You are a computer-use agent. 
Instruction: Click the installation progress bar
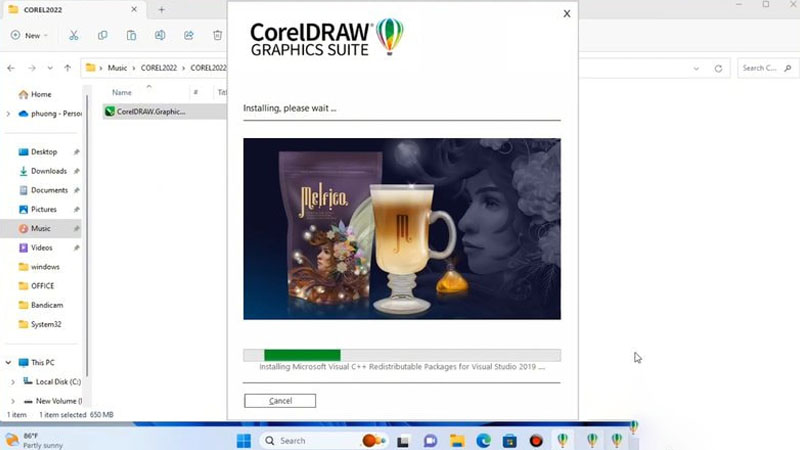tap(401, 355)
